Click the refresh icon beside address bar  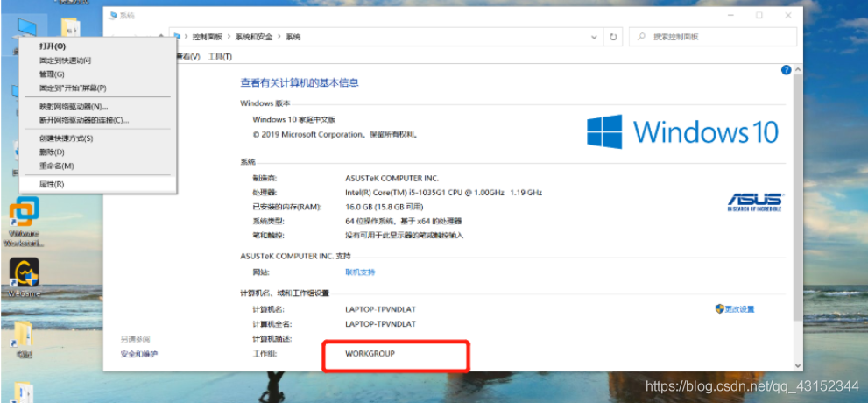pyautogui.click(x=613, y=37)
